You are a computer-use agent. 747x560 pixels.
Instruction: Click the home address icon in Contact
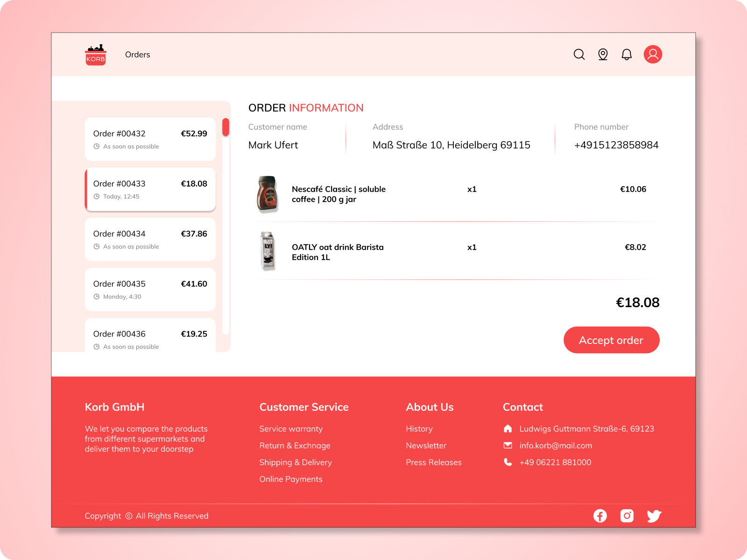point(508,428)
